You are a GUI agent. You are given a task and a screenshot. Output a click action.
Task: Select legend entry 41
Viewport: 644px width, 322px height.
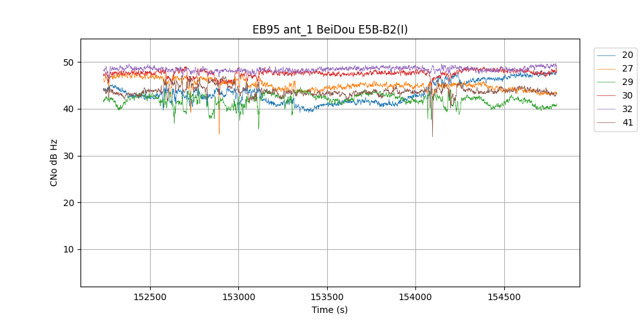627,122
